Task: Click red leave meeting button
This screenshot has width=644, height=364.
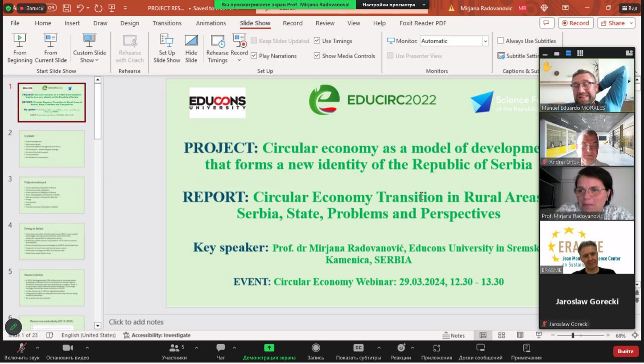Action: tap(626, 351)
